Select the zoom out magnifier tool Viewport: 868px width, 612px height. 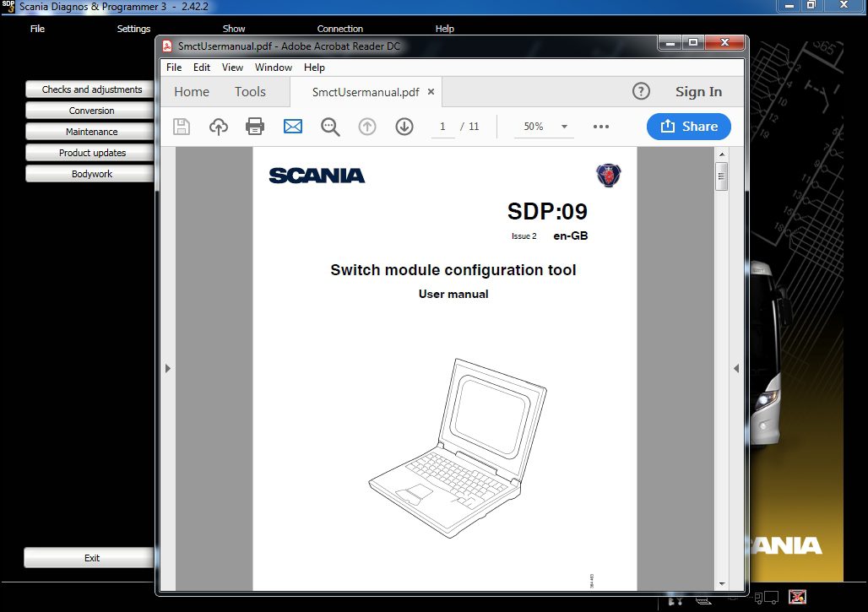pos(329,126)
